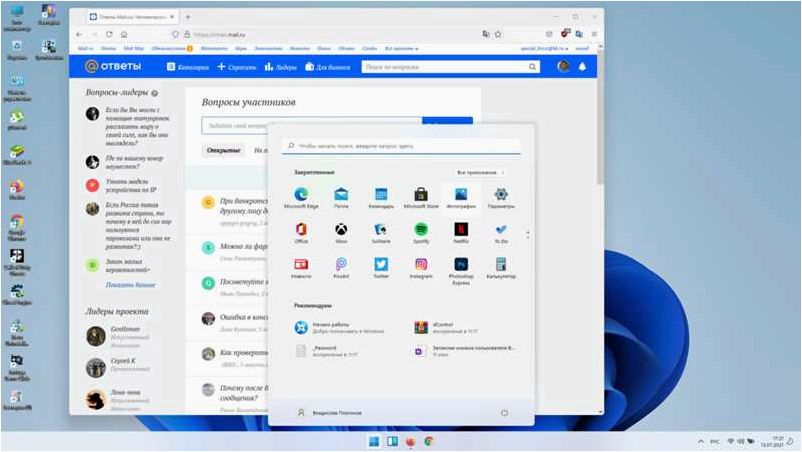Click the Otvety logo
The height and width of the screenshot is (452, 802).
(113, 66)
